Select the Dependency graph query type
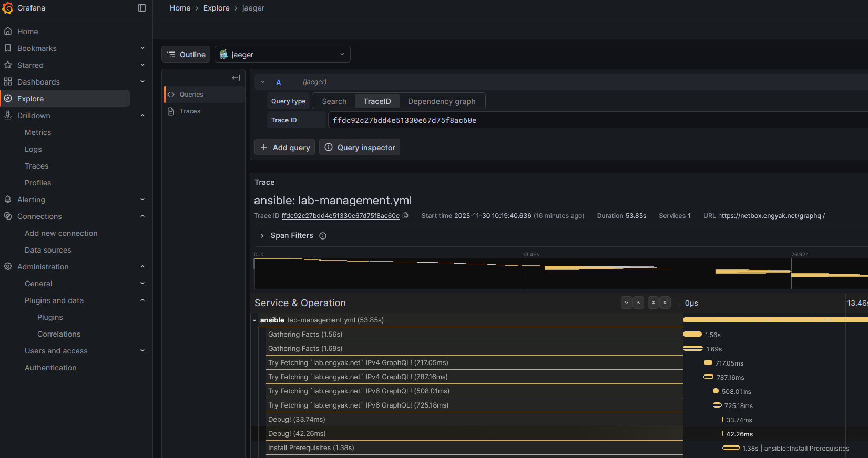The height and width of the screenshot is (458, 868). tap(442, 101)
